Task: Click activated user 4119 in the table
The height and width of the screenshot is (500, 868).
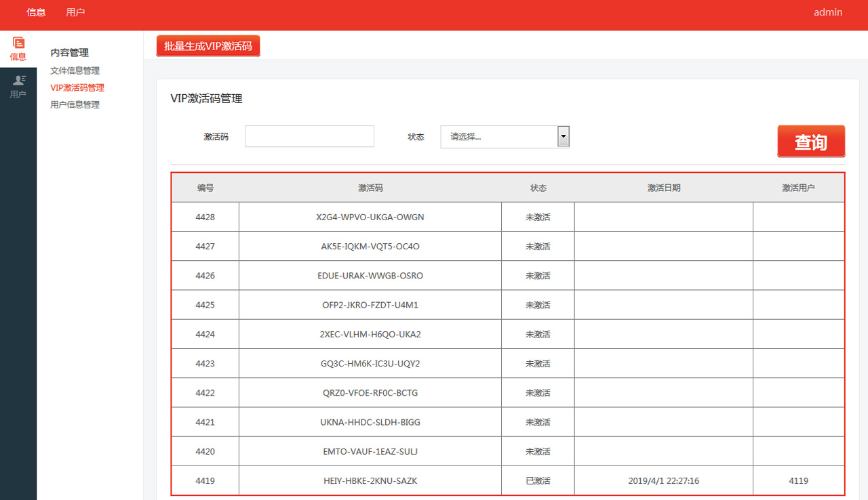Action: point(798,480)
